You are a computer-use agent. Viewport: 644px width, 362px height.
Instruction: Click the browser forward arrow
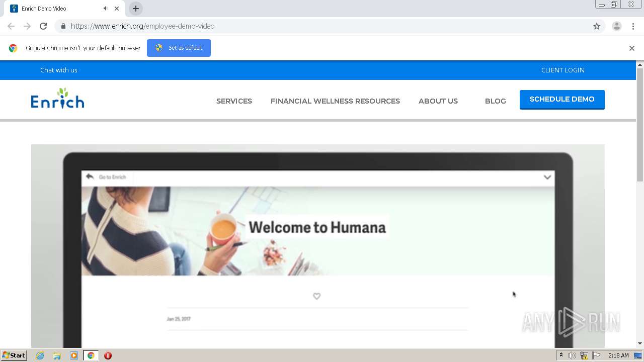point(27,26)
